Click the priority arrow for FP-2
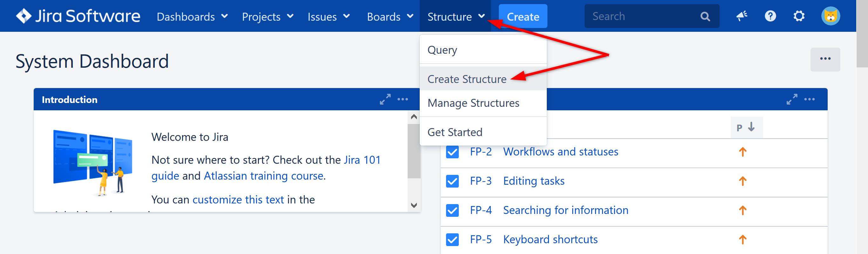The width and height of the screenshot is (868, 254). (x=743, y=152)
